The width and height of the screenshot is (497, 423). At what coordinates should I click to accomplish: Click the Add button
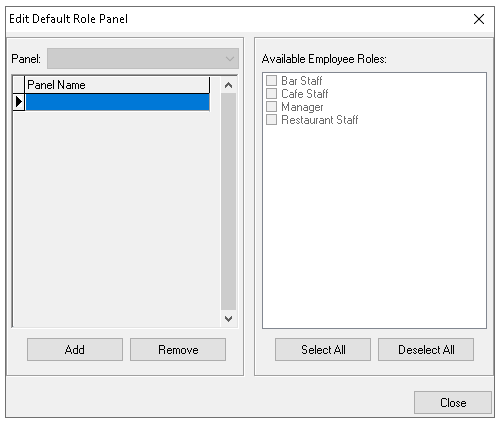coord(75,350)
